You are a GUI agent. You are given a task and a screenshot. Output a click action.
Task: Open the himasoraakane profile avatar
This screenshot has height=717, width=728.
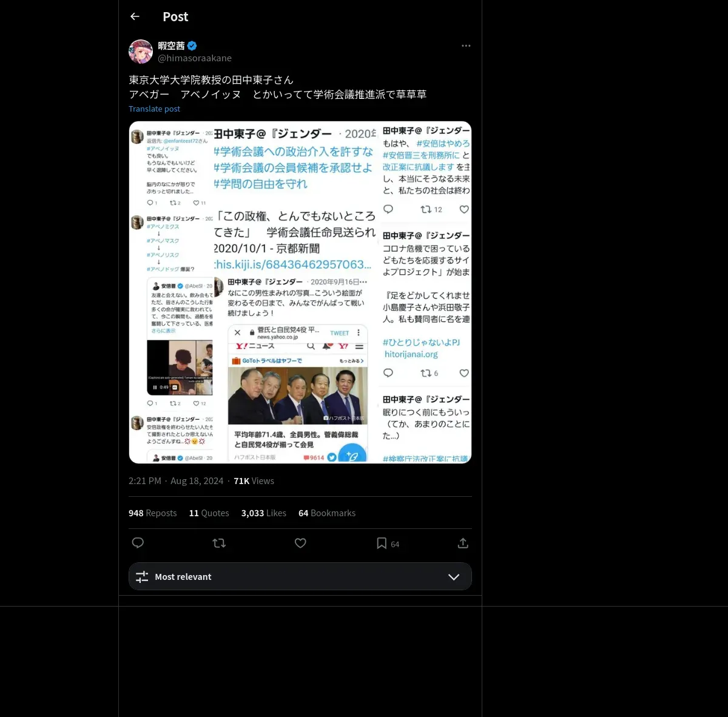(x=141, y=52)
